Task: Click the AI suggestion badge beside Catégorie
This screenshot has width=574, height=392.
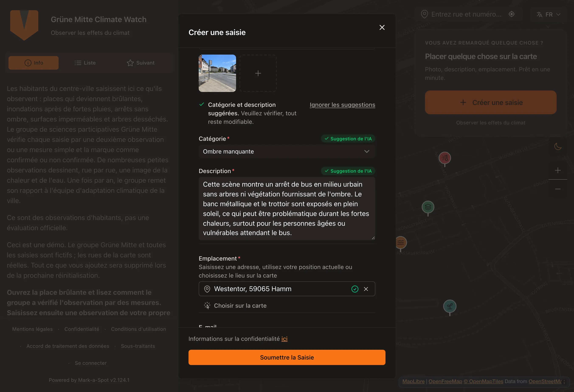Action: (348, 139)
